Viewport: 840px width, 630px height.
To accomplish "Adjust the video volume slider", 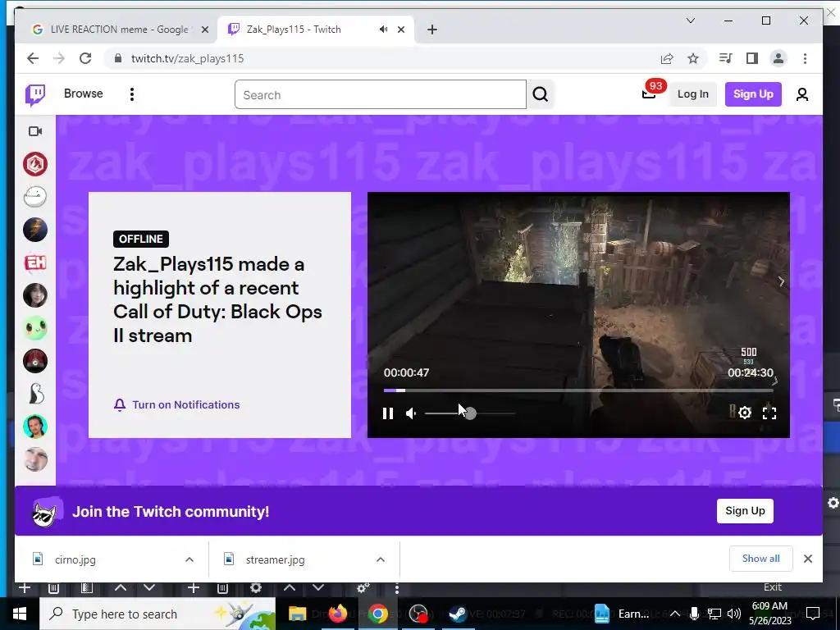I will click(x=470, y=413).
